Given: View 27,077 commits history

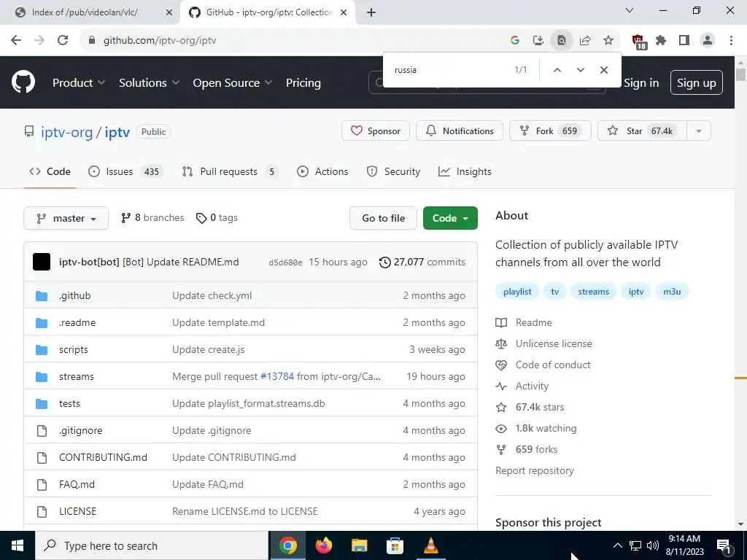Looking at the screenshot, I should tap(422, 262).
